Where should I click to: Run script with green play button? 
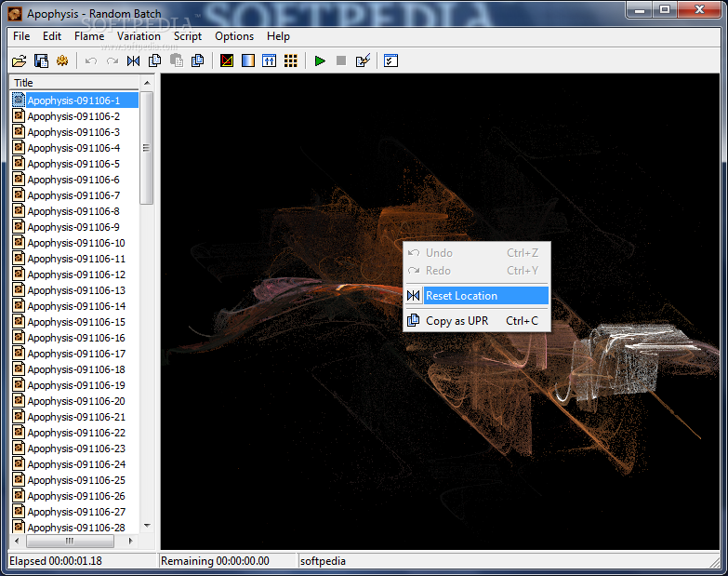[x=320, y=60]
